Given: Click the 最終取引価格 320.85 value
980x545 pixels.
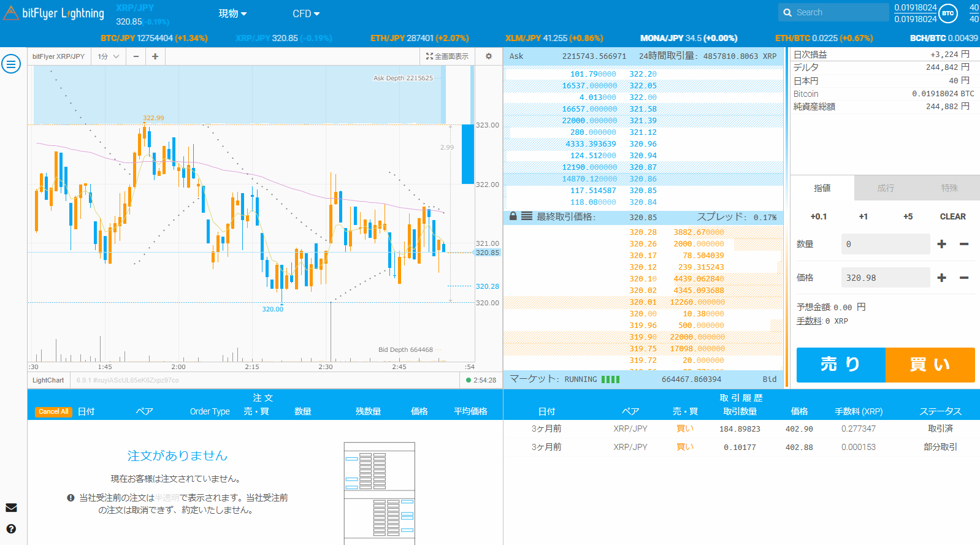Looking at the screenshot, I should (x=643, y=217).
